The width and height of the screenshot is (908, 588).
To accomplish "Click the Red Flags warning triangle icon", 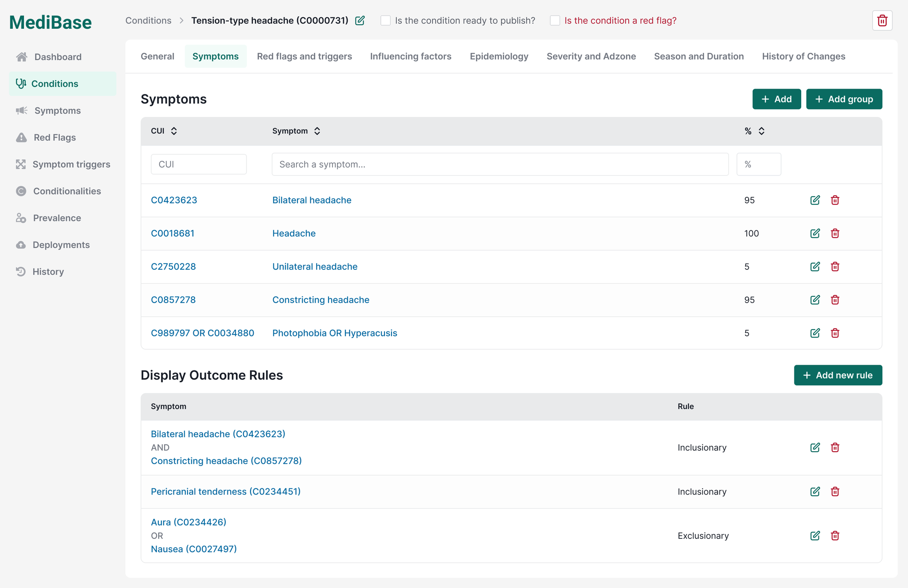I will 21,137.
